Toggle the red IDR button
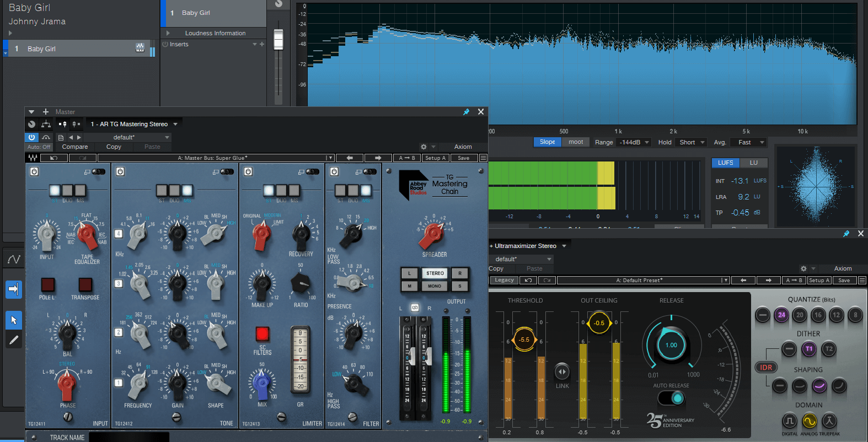 click(766, 367)
